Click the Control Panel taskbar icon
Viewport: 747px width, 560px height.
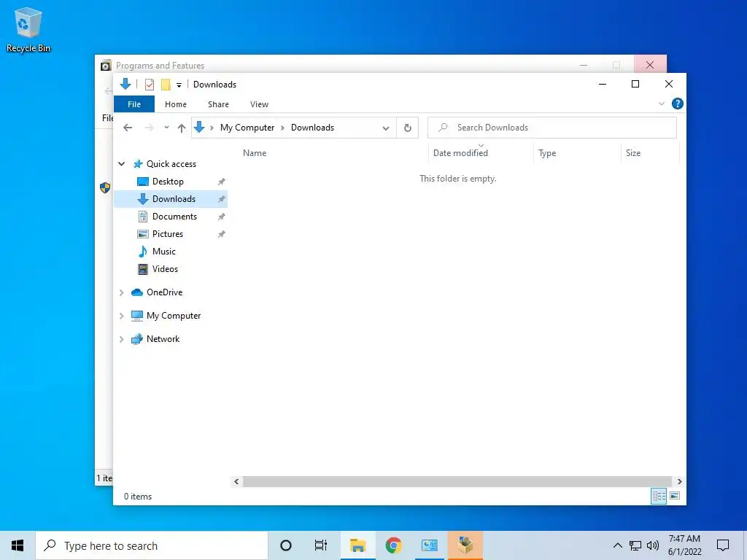click(429, 545)
